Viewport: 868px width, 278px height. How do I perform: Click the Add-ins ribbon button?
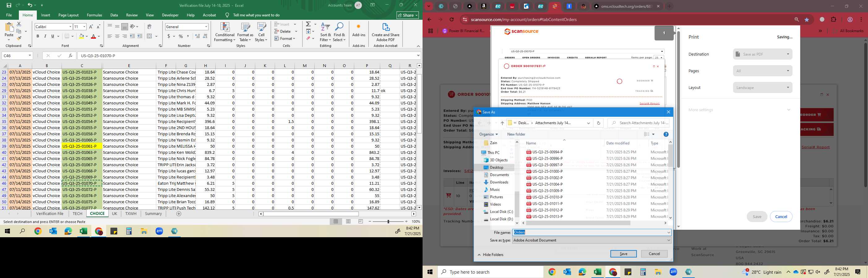(x=359, y=30)
